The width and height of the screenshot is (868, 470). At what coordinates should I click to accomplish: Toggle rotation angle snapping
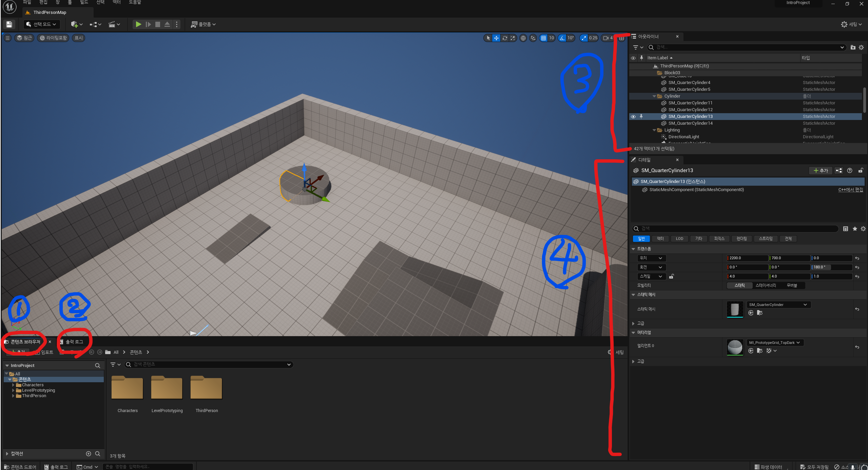coord(562,38)
